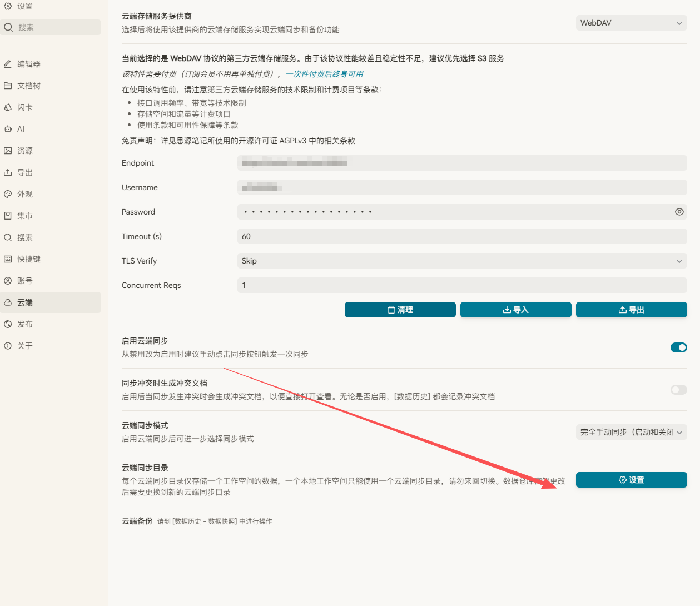Click the 账号 account icon
Image resolution: width=700 pixels, height=606 pixels.
coord(8,281)
